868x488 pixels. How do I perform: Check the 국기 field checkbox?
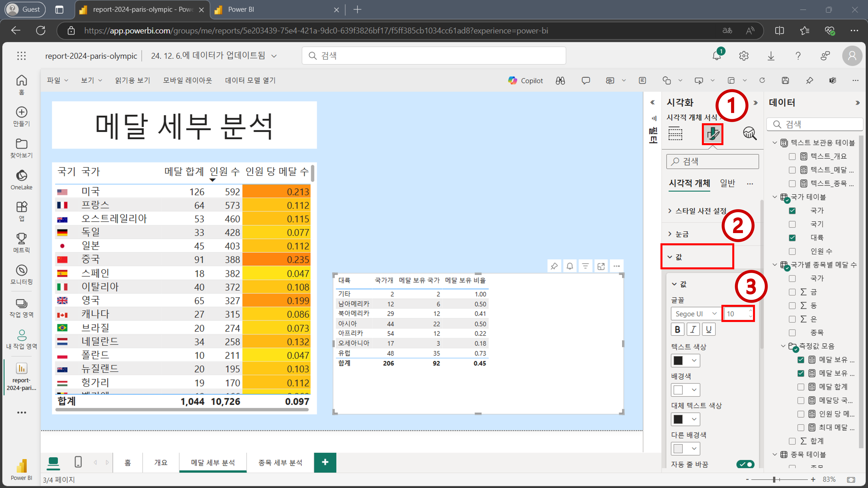click(x=792, y=224)
